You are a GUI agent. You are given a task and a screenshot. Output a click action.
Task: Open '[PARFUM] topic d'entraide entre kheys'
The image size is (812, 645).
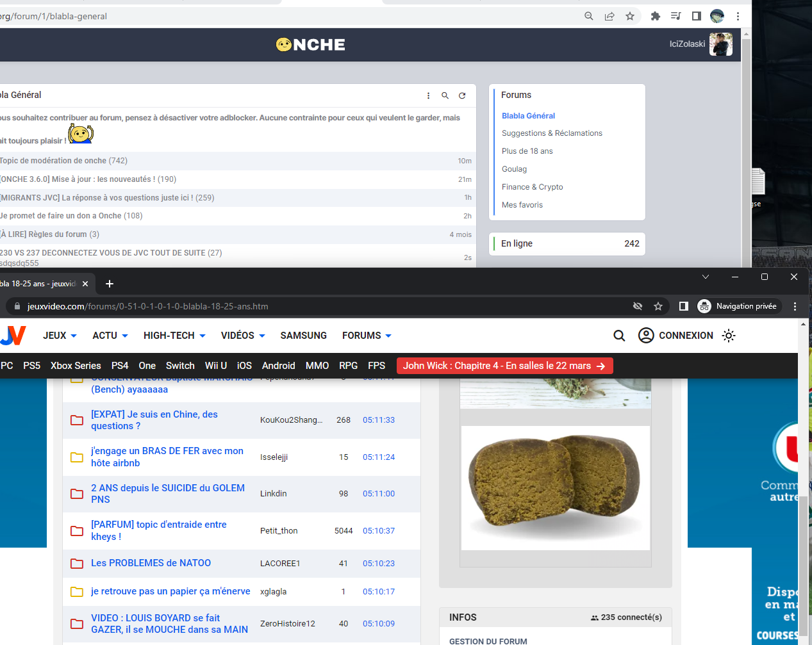tap(159, 530)
